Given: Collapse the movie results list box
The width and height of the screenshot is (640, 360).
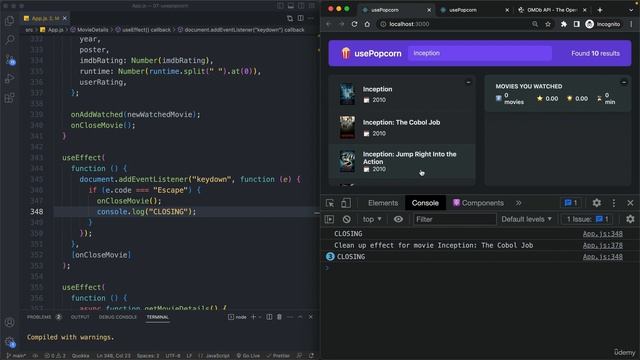Looking at the screenshot, I should click(x=468, y=82).
